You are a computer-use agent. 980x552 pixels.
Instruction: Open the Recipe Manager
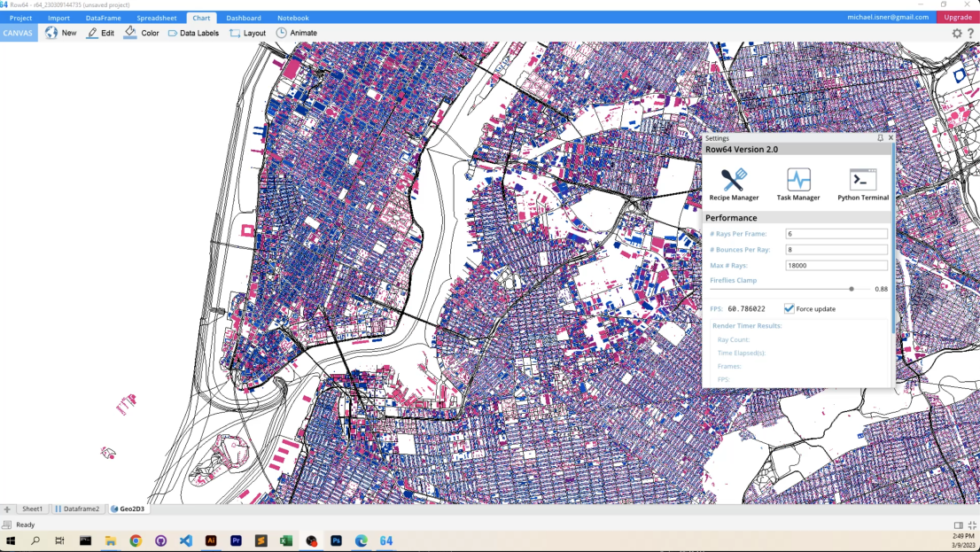coord(734,181)
